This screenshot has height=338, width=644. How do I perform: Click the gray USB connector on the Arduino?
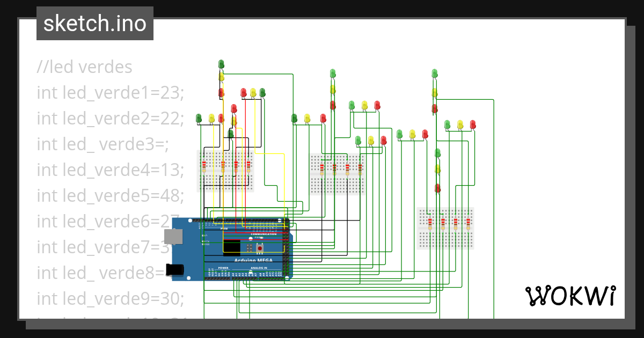point(173,237)
